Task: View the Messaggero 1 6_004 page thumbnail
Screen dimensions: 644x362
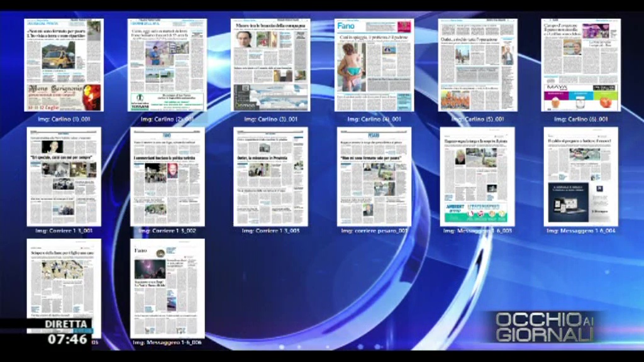Action: tap(580, 177)
